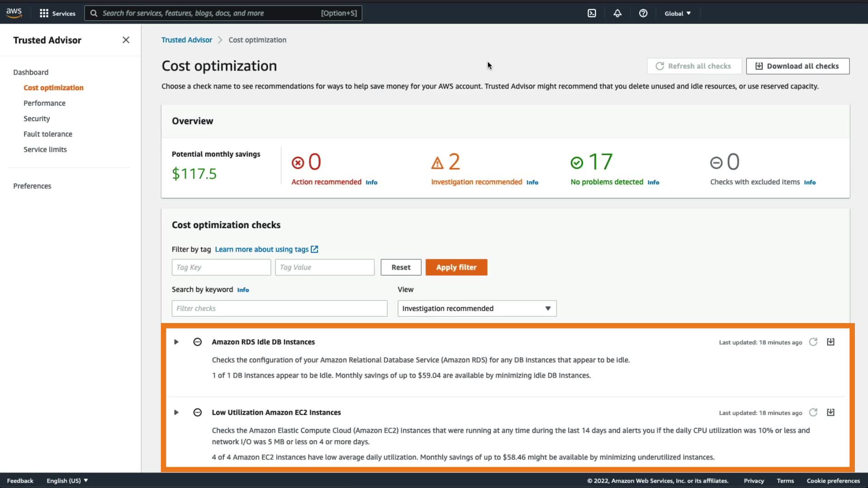868x488 pixels.
Task: Refresh the Low Utilization EC2 Instances check
Action: tap(813, 413)
